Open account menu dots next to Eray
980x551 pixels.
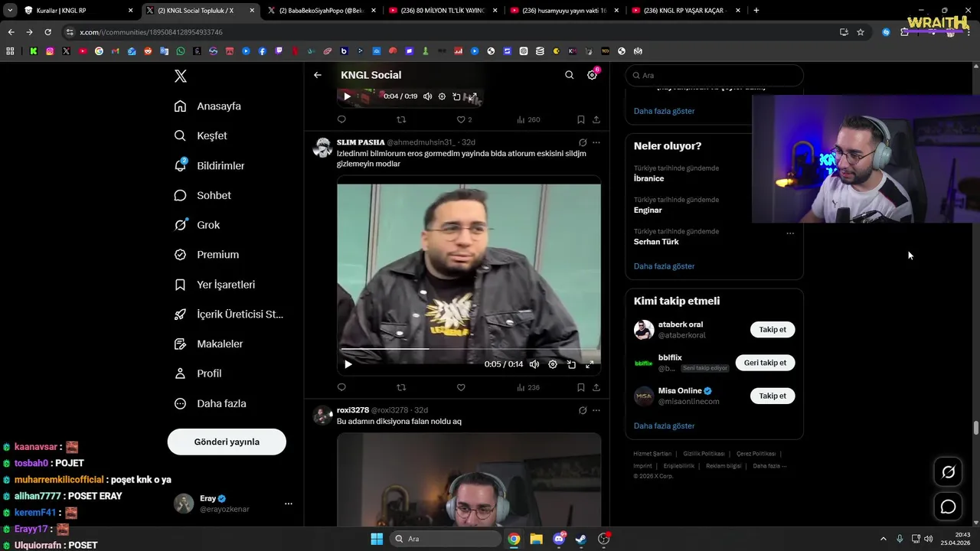tap(289, 504)
